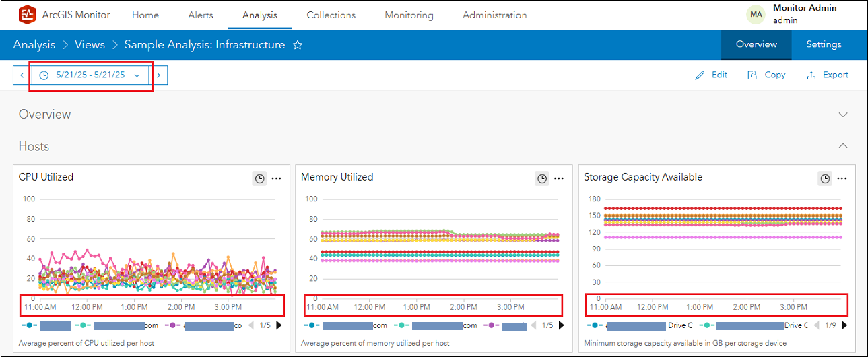
Task: Click the Export button
Action: tap(828, 75)
